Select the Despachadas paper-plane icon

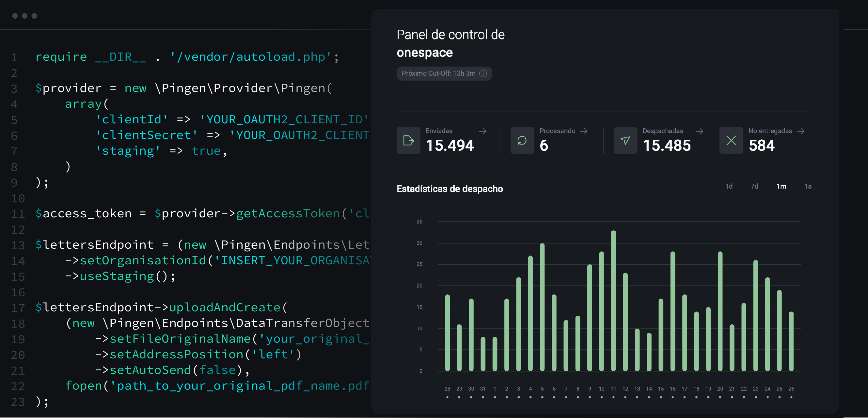coord(625,140)
